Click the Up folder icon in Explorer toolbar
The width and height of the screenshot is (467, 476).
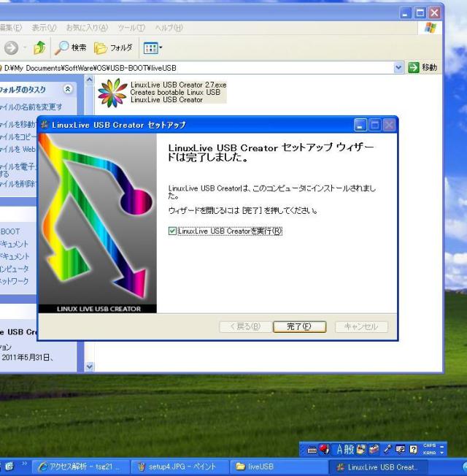(x=40, y=47)
